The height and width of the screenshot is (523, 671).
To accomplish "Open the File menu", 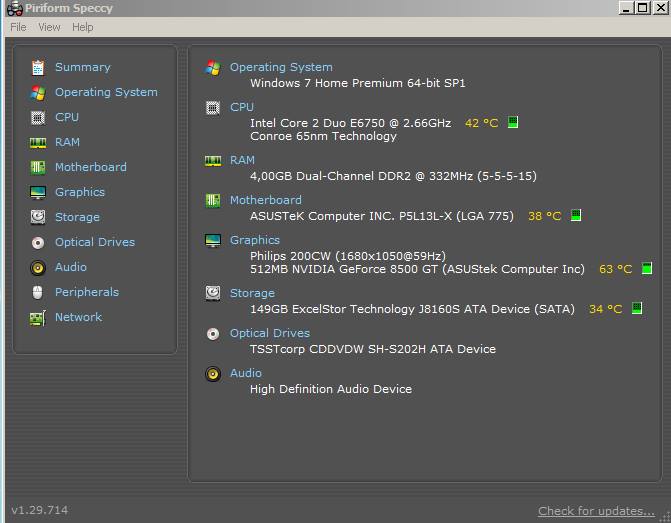I will (18, 27).
